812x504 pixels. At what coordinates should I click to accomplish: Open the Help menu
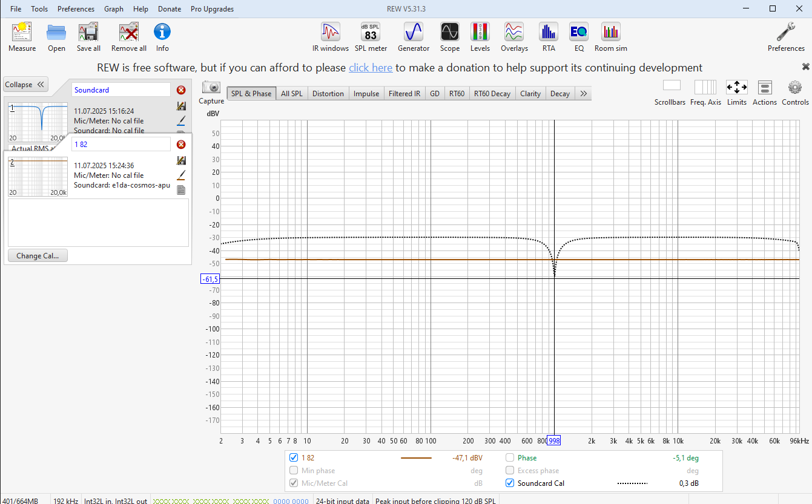tap(140, 9)
